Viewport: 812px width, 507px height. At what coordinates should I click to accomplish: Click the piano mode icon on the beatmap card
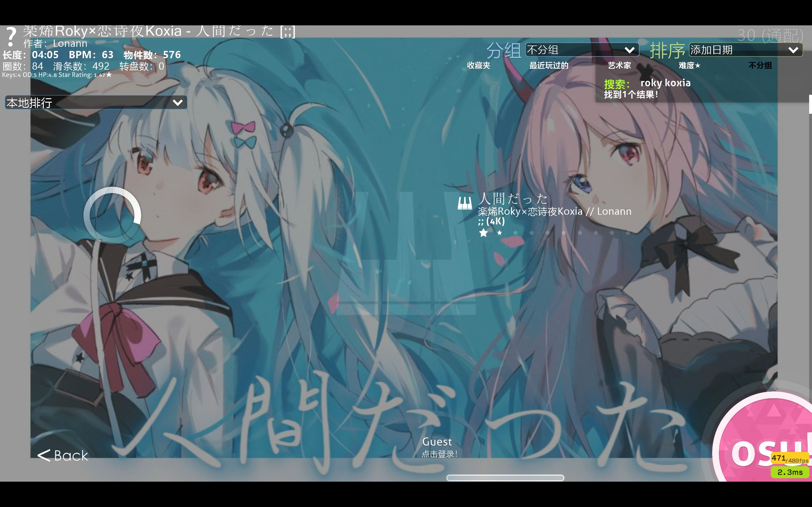coord(465,204)
